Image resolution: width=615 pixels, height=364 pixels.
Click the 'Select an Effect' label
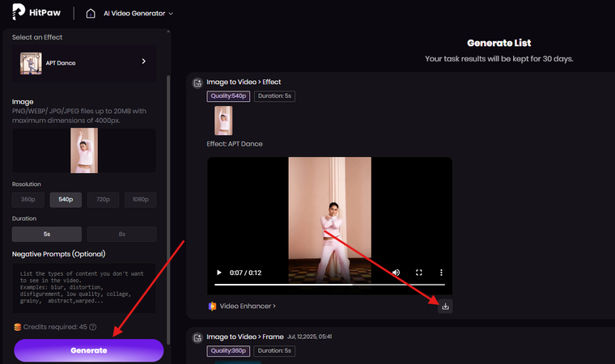[37, 37]
